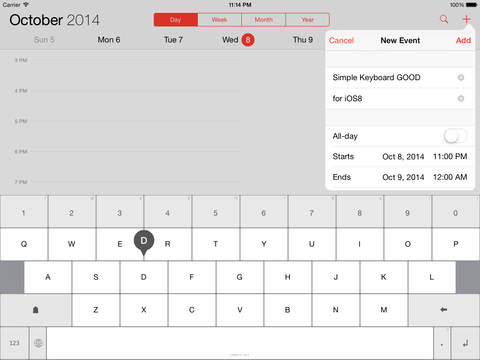Tap the H key
Viewport: 480px width, 360px height.
[x=288, y=277]
